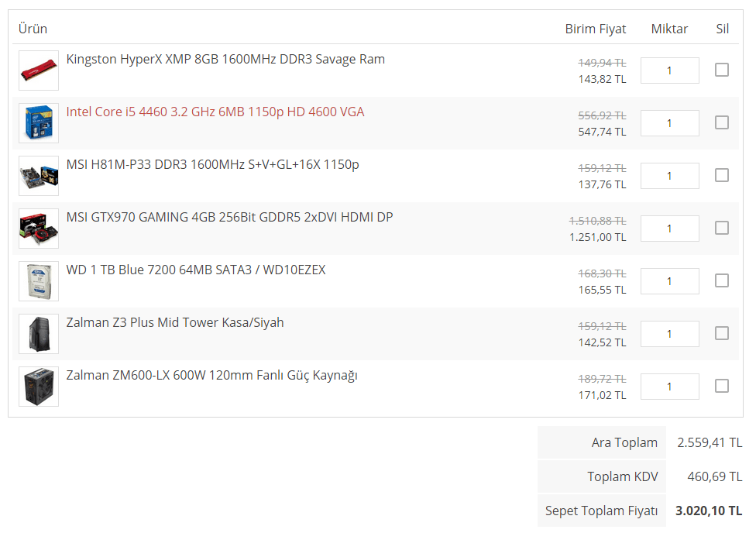Click the Zalman Z3 Plus case thumbnail
This screenshot has width=756, height=533.
pyautogui.click(x=39, y=334)
